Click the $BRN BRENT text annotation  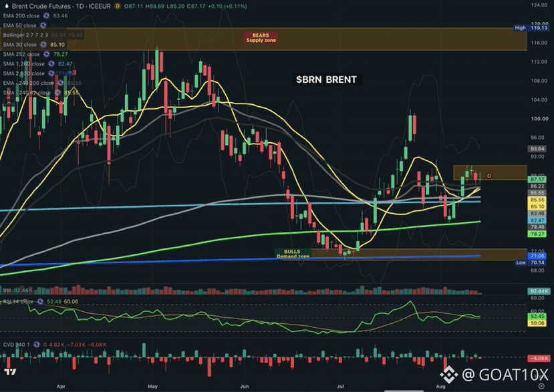326,79
